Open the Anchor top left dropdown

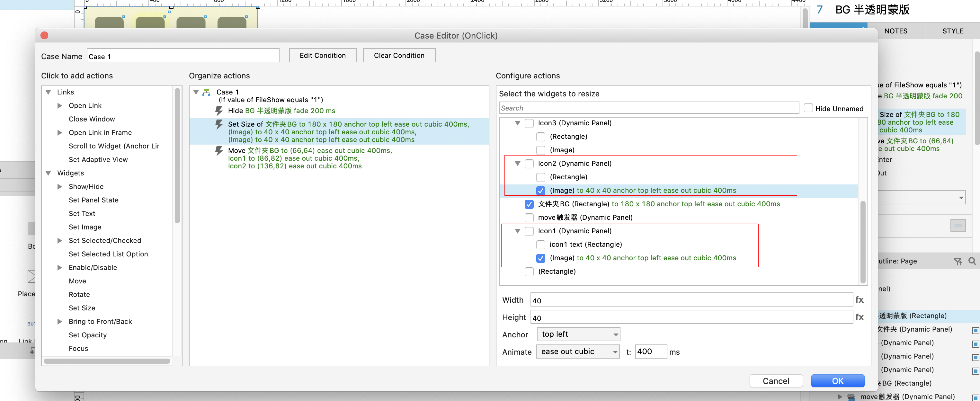point(578,334)
